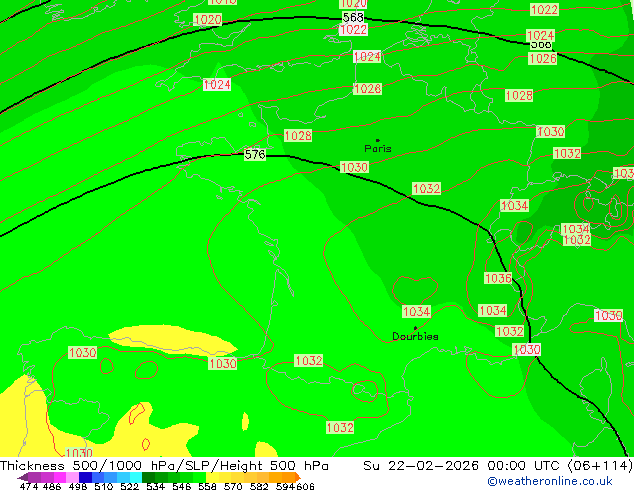
Task: Click the Dourbies location label
Action: coord(415,336)
